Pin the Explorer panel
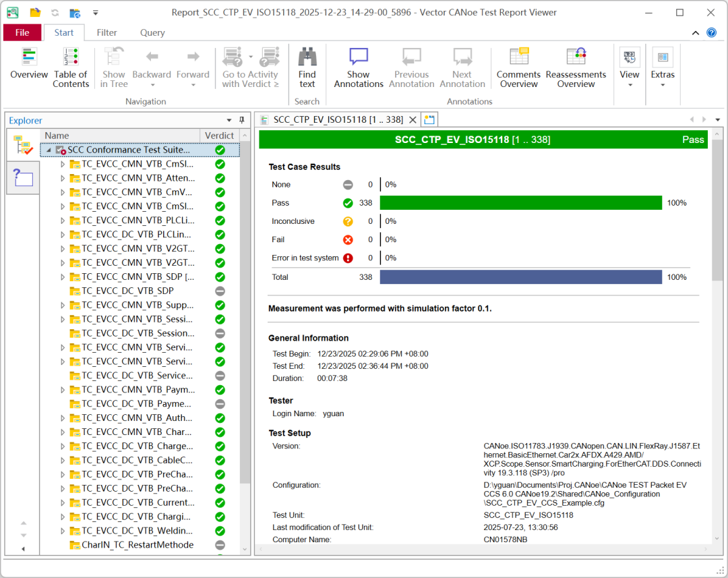Viewport: 728px width, 578px height. tap(242, 120)
